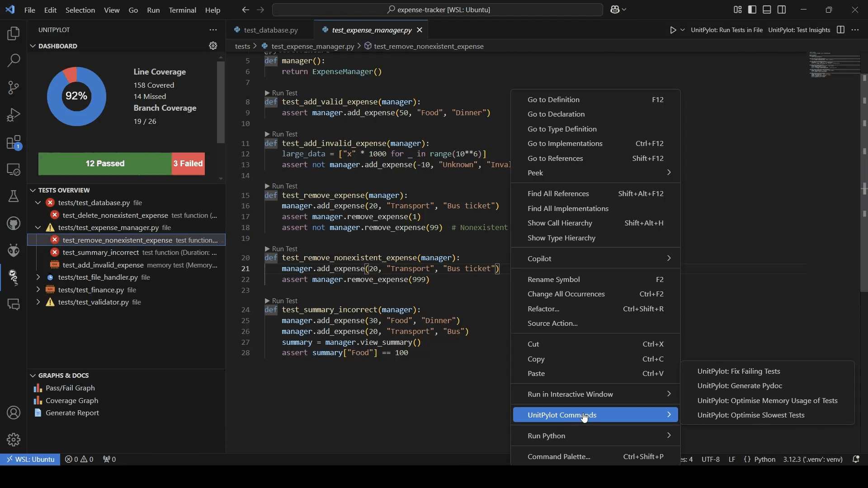The height and width of the screenshot is (488, 868).
Task: Click UnitPylot: Test Insights button
Action: point(799,30)
